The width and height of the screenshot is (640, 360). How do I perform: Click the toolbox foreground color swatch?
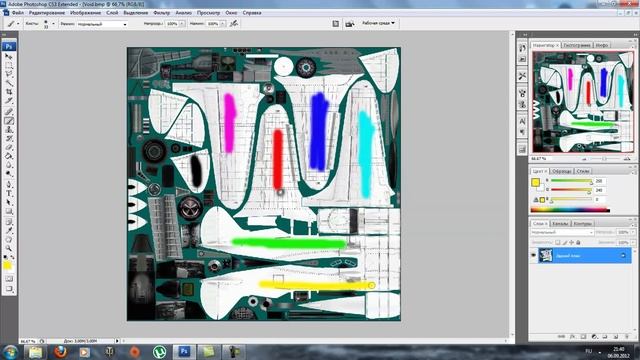pyautogui.click(x=7, y=266)
